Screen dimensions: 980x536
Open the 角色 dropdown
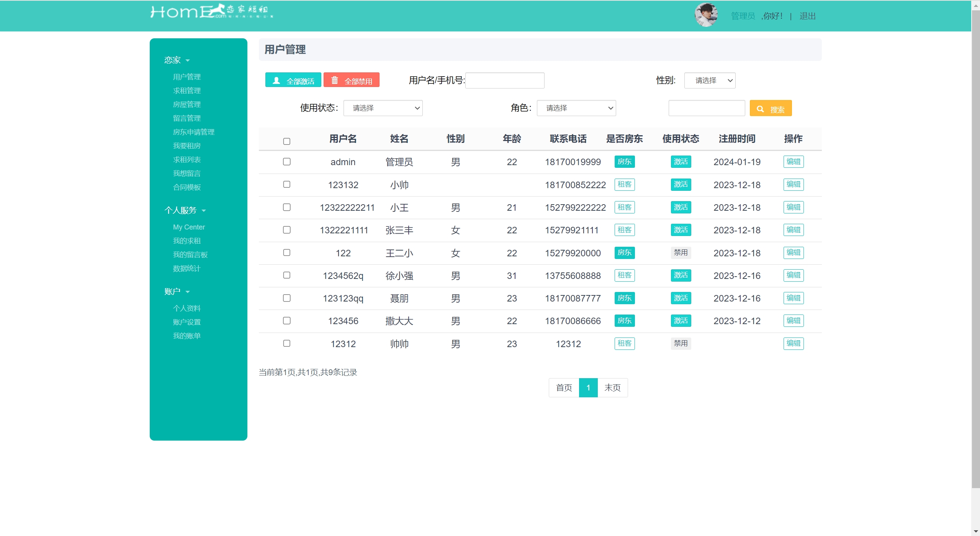point(576,108)
